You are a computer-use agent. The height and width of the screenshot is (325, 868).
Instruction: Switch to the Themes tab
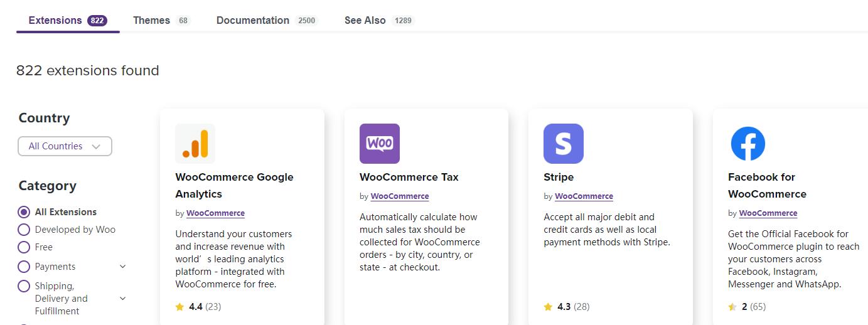(161, 20)
